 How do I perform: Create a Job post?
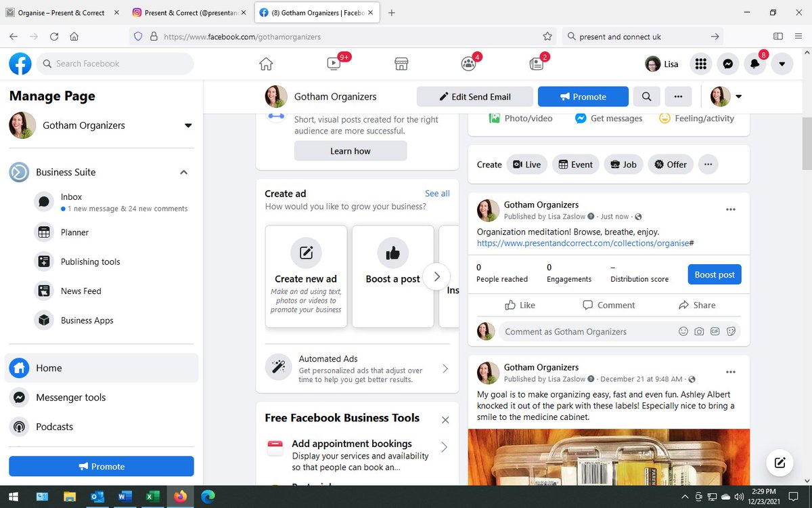pyautogui.click(x=623, y=165)
